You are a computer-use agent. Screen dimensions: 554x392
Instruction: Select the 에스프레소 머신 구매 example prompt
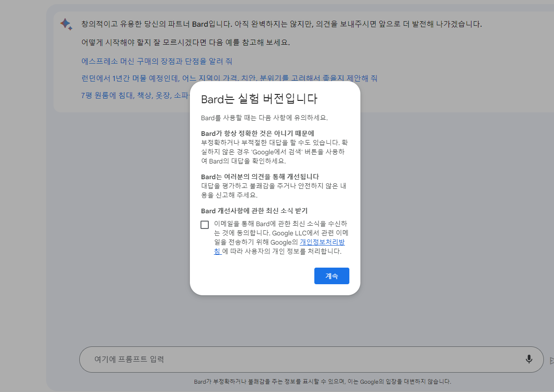(157, 61)
